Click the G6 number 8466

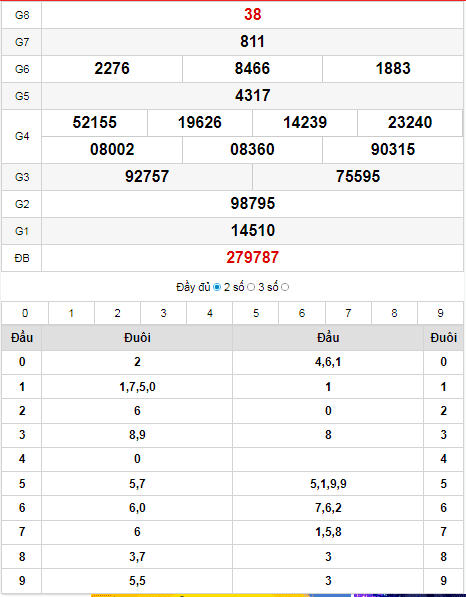point(252,69)
